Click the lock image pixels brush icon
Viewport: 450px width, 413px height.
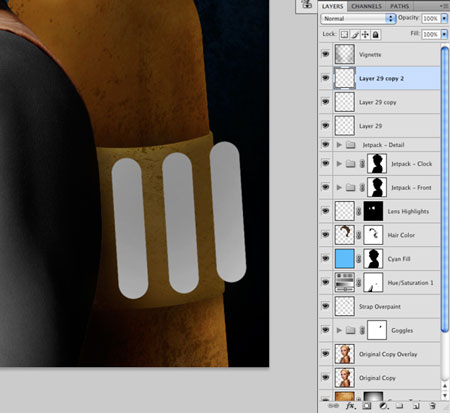pos(355,35)
